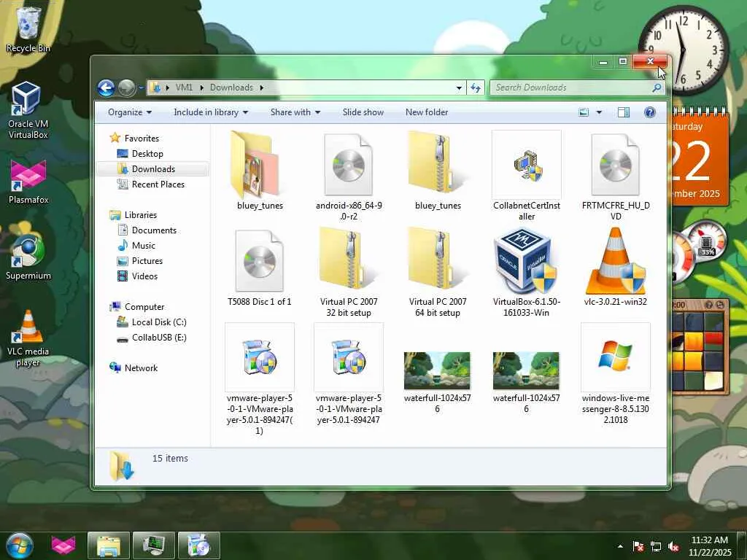Select VLC media player desktop shortcut
747x560 pixels.
click(28, 338)
